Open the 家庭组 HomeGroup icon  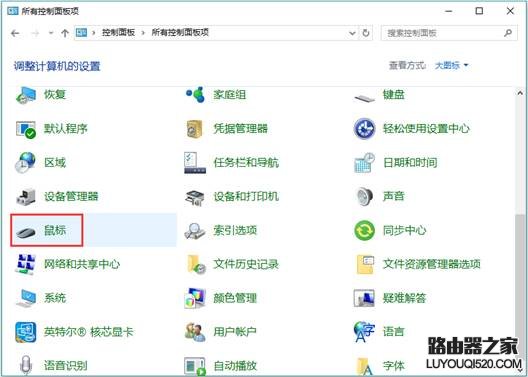(x=195, y=95)
